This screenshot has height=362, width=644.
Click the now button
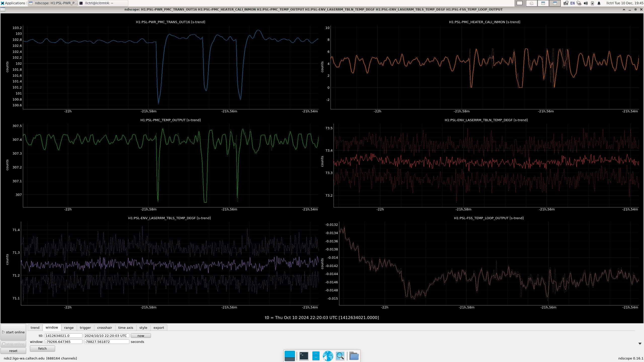point(141,336)
